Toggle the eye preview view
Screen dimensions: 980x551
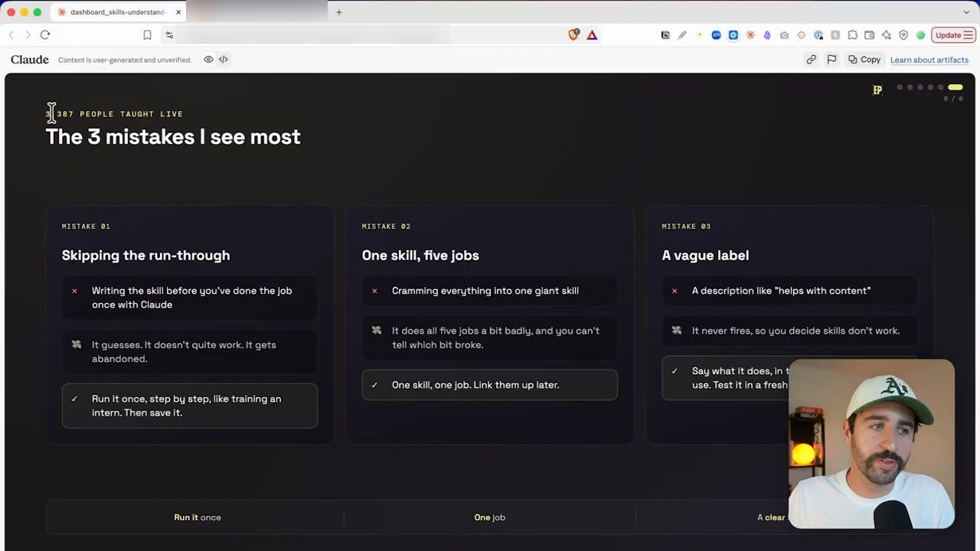point(208,60)
